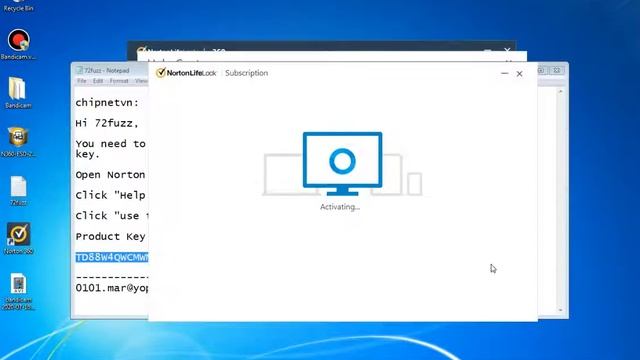Click the "Activating..." status text
This screenshot has width=640, height=360.
click(x=340, y=207)
